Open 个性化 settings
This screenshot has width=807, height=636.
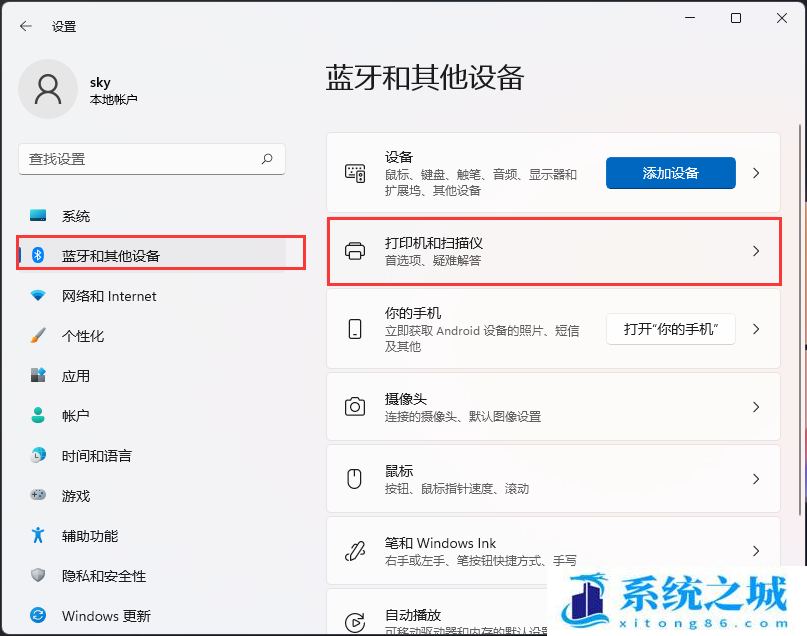152,336
